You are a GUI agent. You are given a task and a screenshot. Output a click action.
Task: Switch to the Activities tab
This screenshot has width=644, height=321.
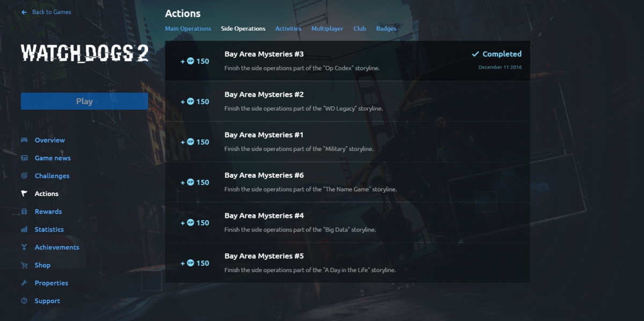click(288, 28)
